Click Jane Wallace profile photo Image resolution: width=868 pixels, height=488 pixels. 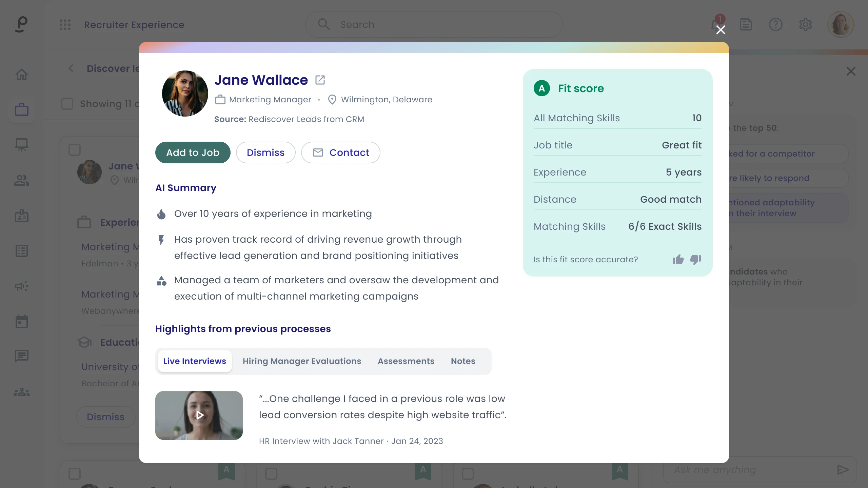click(185, 94)
